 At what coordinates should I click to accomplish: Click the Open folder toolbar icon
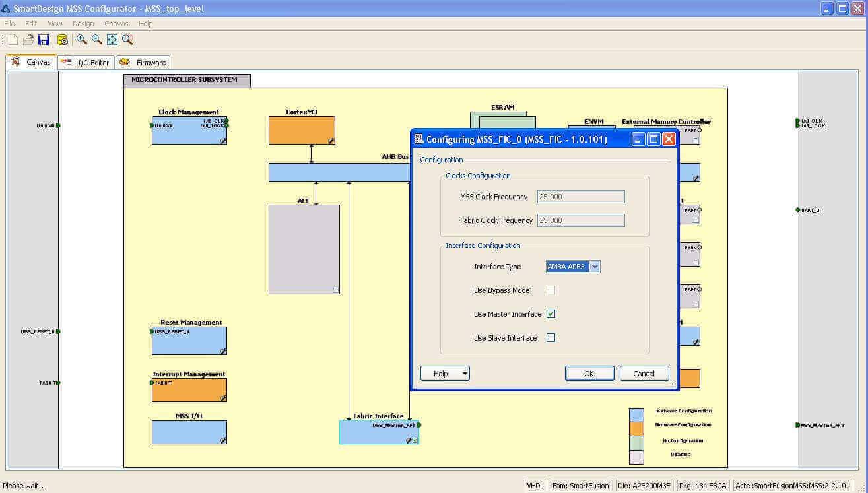28,40
